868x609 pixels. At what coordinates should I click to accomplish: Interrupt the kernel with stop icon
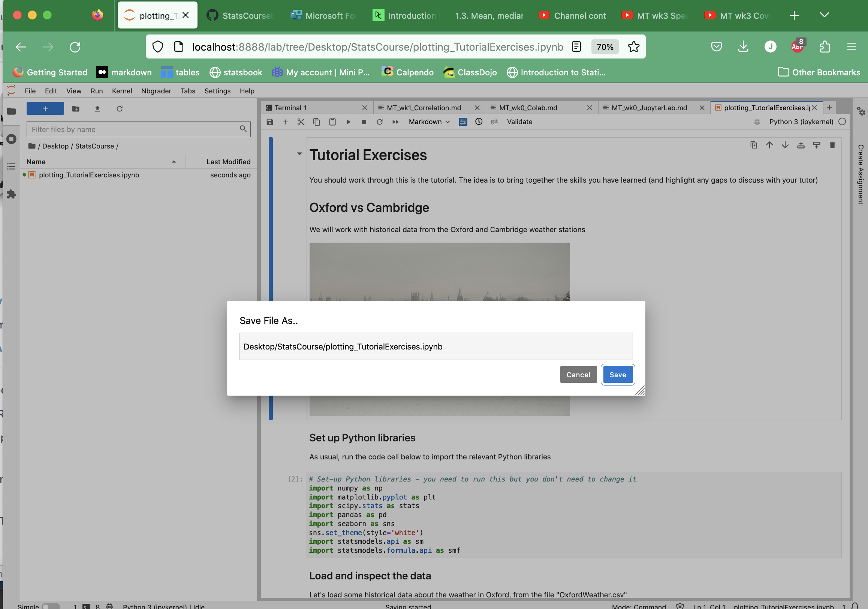pyautogui.click(x=364, y=122)
